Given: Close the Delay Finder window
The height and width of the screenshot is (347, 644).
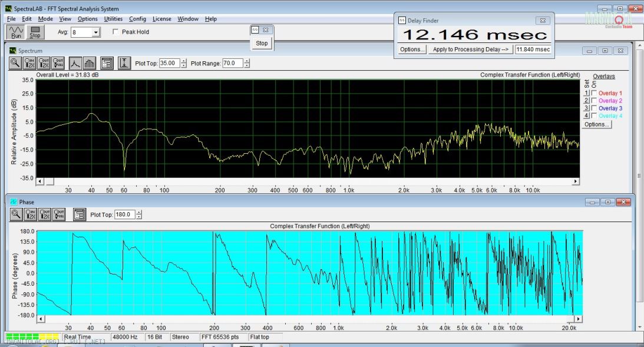Looking at the screenshot, I should pyautogui.click(x=543, y=20).
